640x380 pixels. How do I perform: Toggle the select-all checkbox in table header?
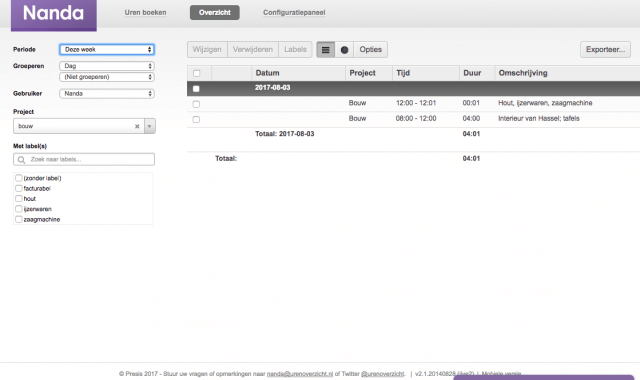click(196, 73)
